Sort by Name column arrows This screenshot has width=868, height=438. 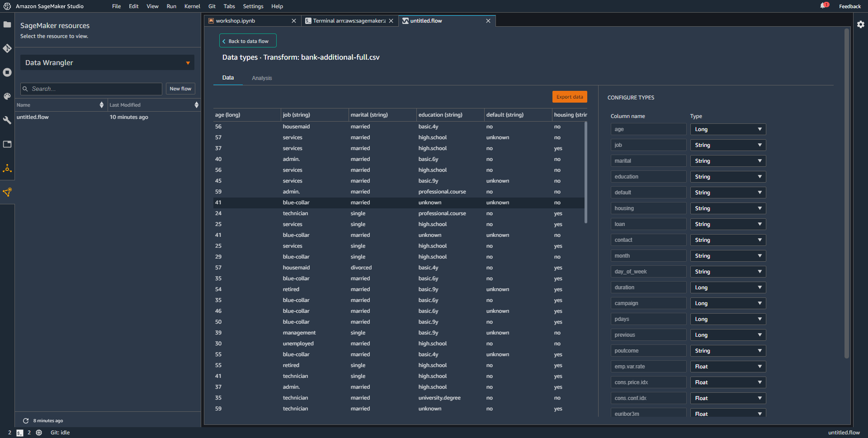(102, 105)
